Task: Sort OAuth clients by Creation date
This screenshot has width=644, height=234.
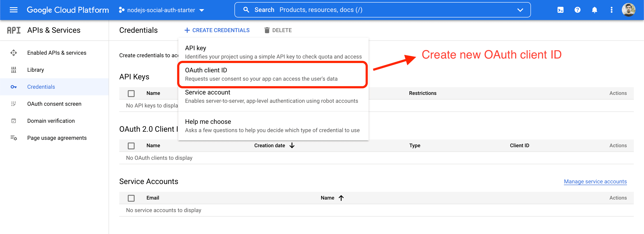Action: [269, 145]
